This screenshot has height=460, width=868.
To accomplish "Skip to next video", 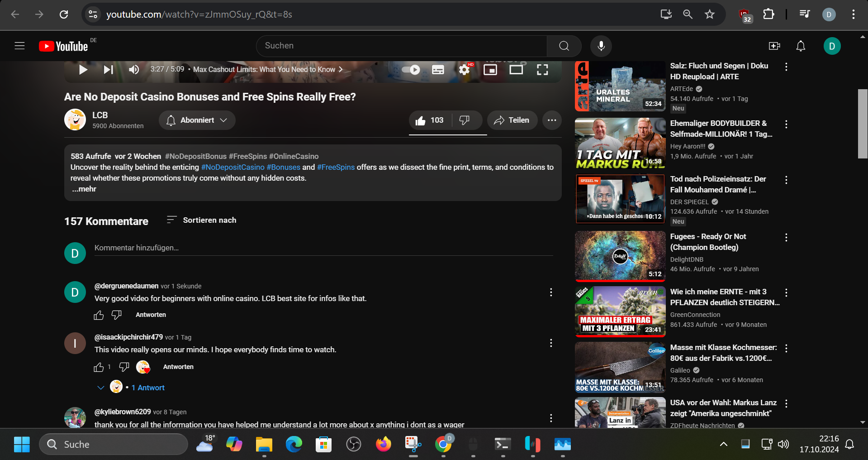I will (109, 70).
